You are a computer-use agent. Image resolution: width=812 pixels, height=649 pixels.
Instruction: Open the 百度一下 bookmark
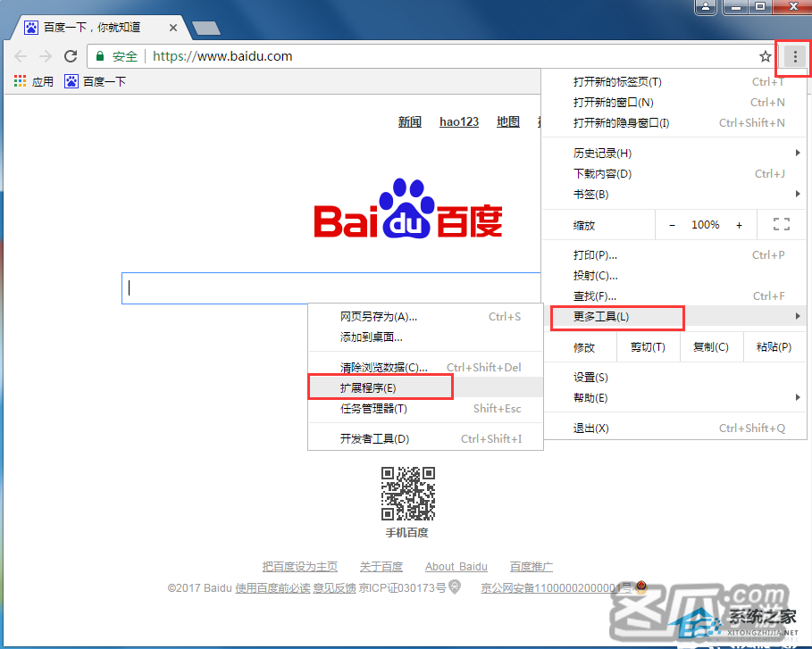95,81
